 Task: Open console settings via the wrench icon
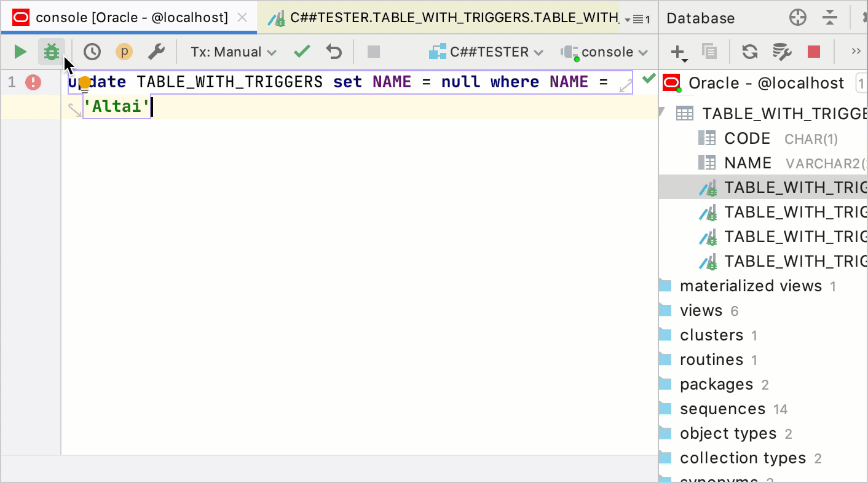(156, 52)
